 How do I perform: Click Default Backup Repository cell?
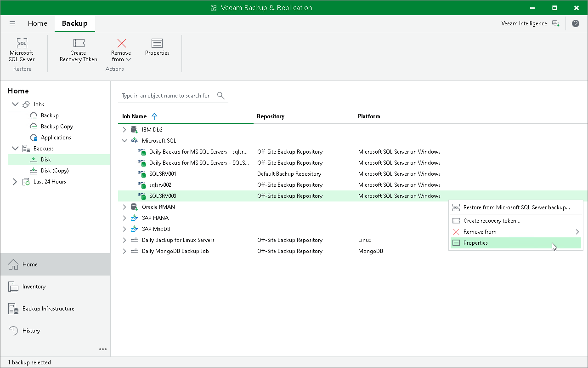pyautogui.click(x=289, y=174)
